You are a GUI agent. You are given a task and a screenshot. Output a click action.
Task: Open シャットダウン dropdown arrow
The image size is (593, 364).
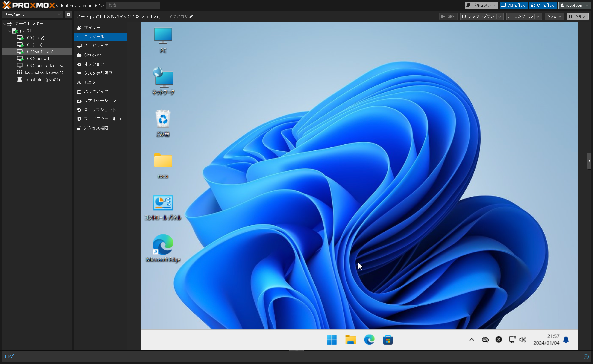tap(500, 16)
